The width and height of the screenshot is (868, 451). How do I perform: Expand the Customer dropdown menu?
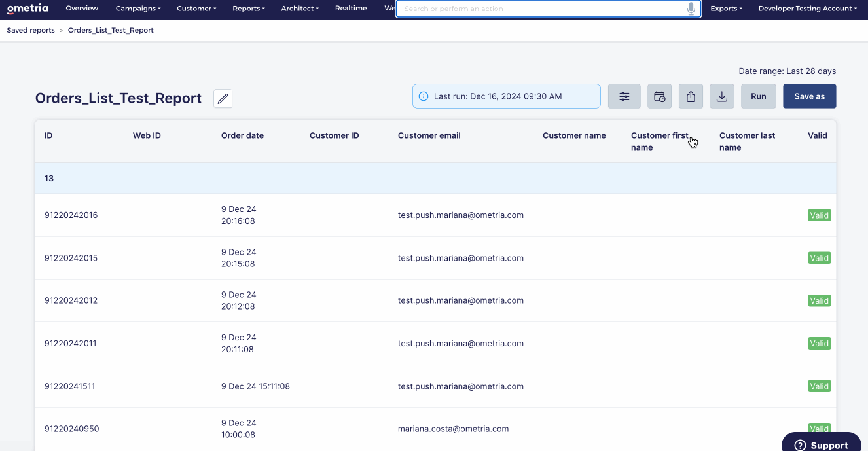click(x=197, y=9)
